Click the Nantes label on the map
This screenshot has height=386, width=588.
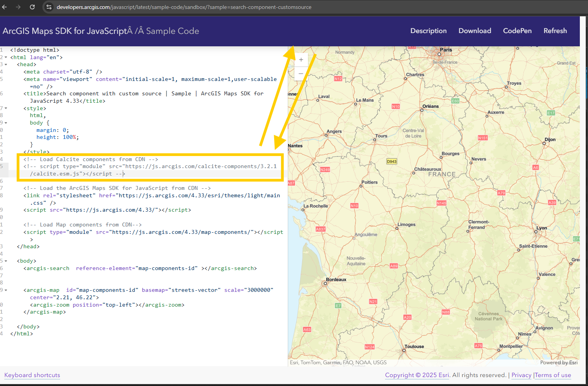pyautogui.click(x=295, y=146)
